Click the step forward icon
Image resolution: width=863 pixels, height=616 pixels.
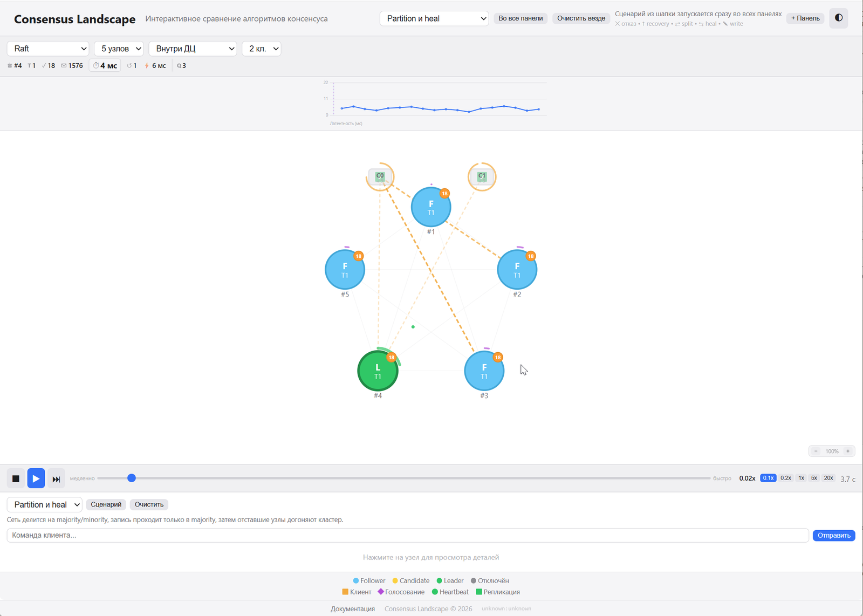[56, 478]
